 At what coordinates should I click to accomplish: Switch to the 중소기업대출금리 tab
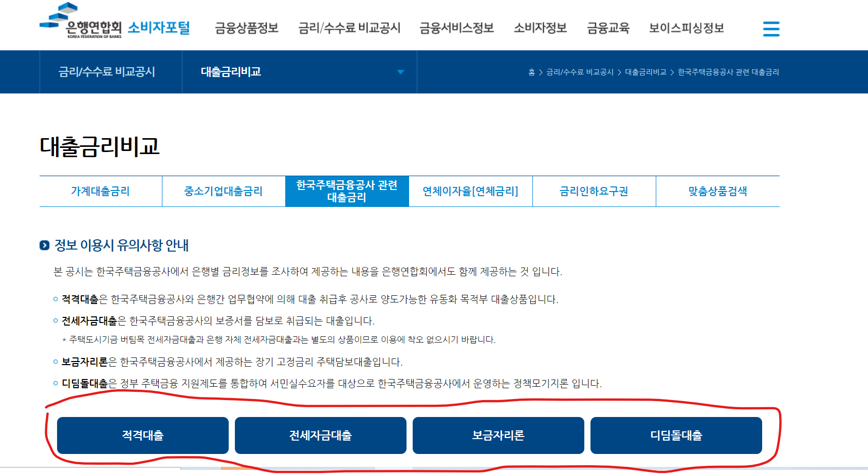pos(224,192)
